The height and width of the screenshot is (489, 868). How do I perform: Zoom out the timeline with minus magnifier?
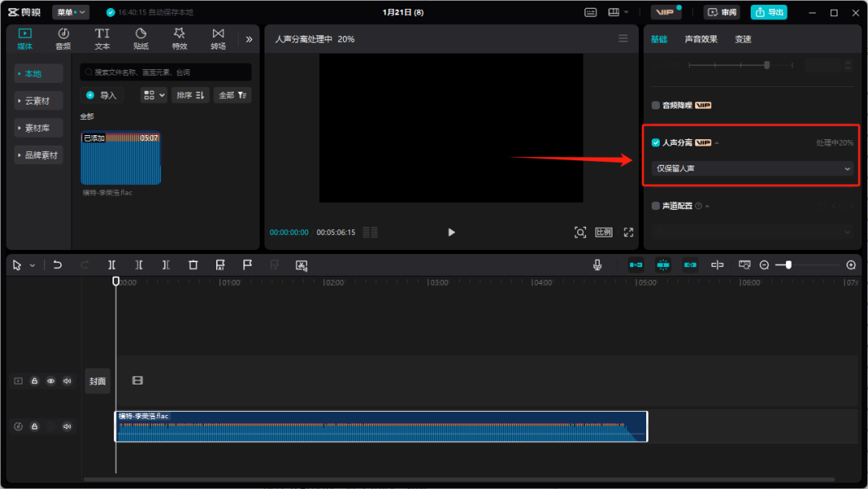coord(764,265)
